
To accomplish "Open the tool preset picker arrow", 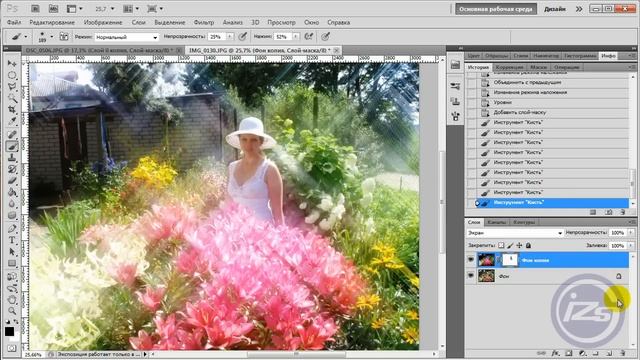I will [x=26, y=37].
